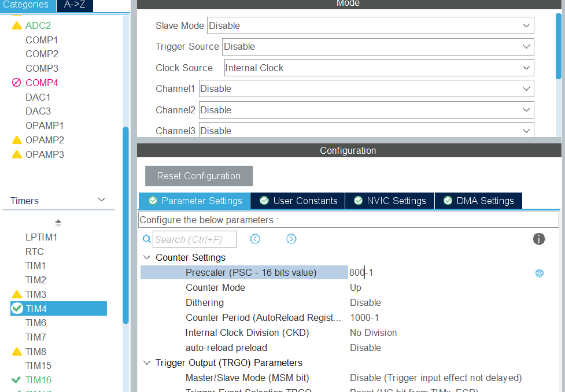The height and width of the screenshot is (392, 565).
Task: Click the categories list vertical scrollbar
Action: [125, 225]
